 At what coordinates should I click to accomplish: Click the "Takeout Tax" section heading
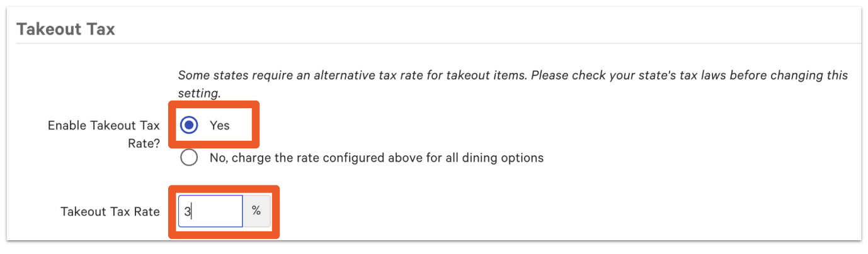[x=66, y=29]
